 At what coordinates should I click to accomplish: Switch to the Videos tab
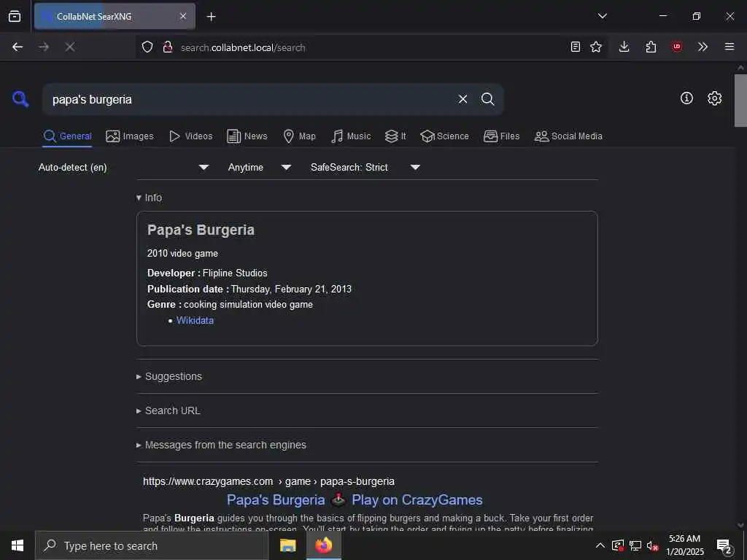pyautogui.click(x=190, y=136)
